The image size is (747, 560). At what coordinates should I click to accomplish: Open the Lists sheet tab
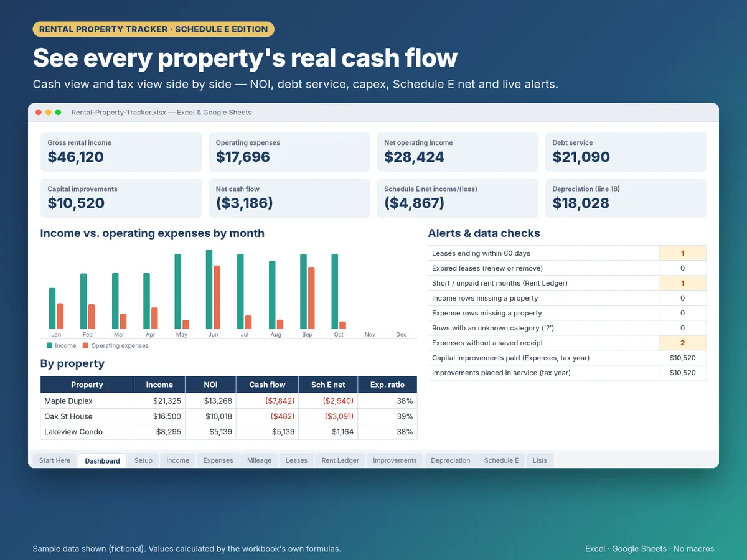click(540, 460)
